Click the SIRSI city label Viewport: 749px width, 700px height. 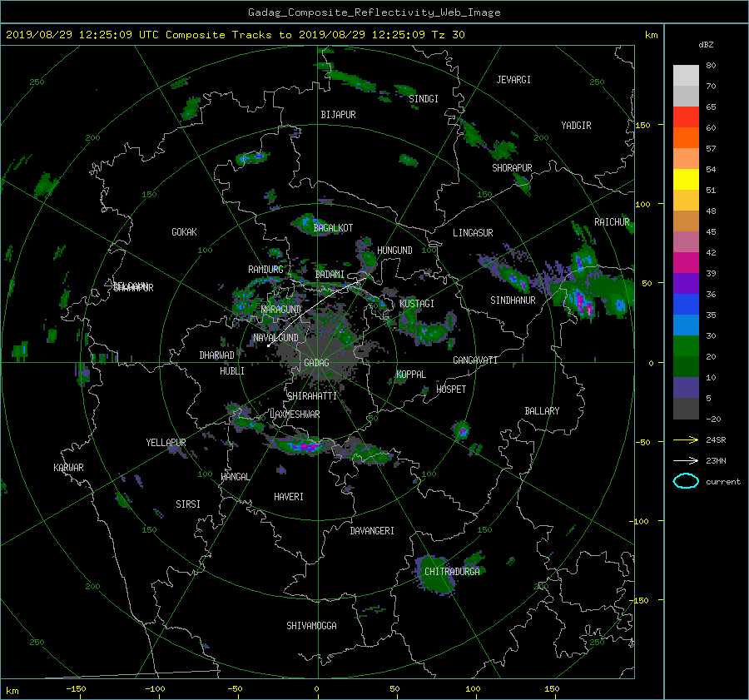(188, 504)
